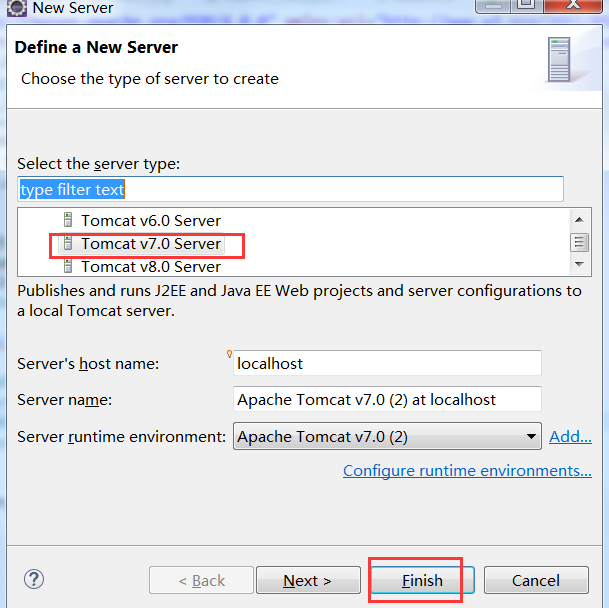
Task: Click the Cancel button
Action: pyautogui.click(x=536, y=580)
